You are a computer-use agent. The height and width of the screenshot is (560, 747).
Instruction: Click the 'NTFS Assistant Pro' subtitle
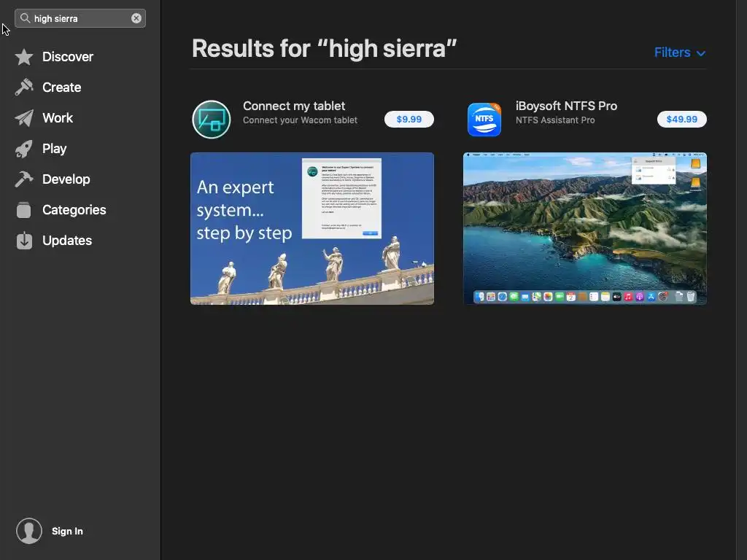pos(555,120)
